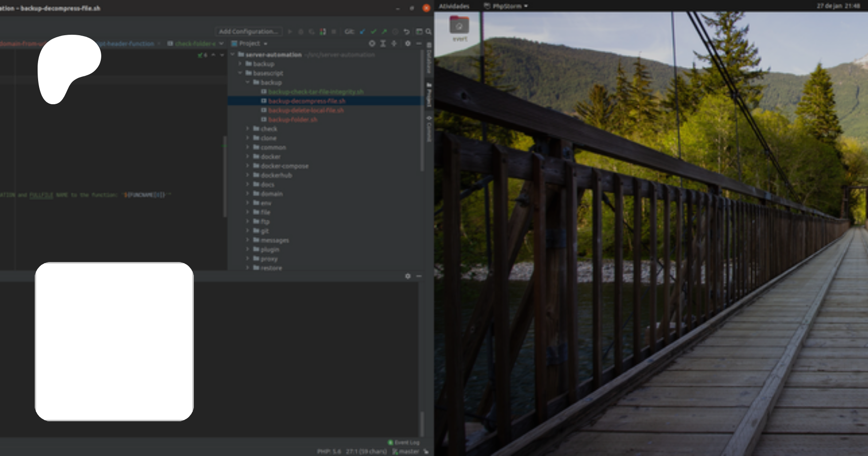Click the Git update project arrow icon
This screenshot has width=868, height=456.
tap(362, 31)
